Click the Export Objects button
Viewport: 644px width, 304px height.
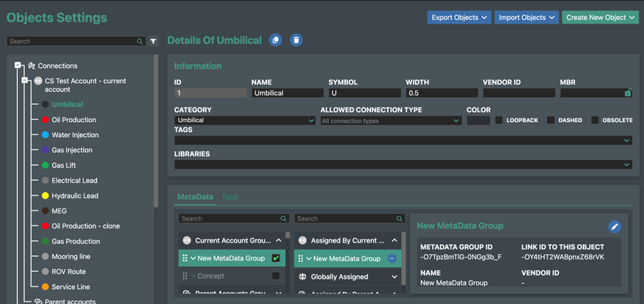tap(459, 17)
